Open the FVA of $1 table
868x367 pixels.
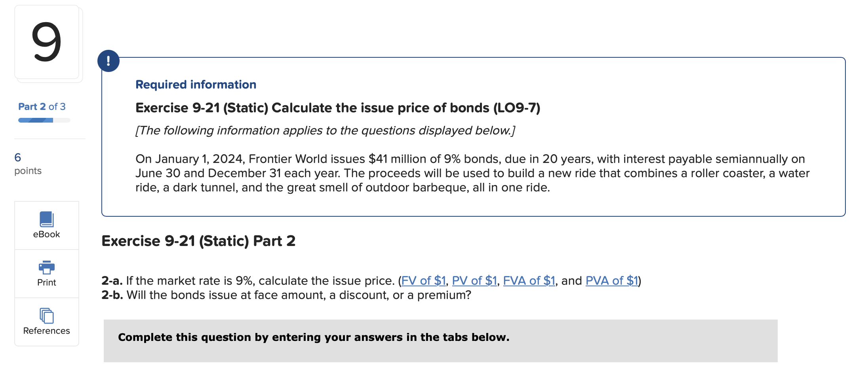coord(529,281)
